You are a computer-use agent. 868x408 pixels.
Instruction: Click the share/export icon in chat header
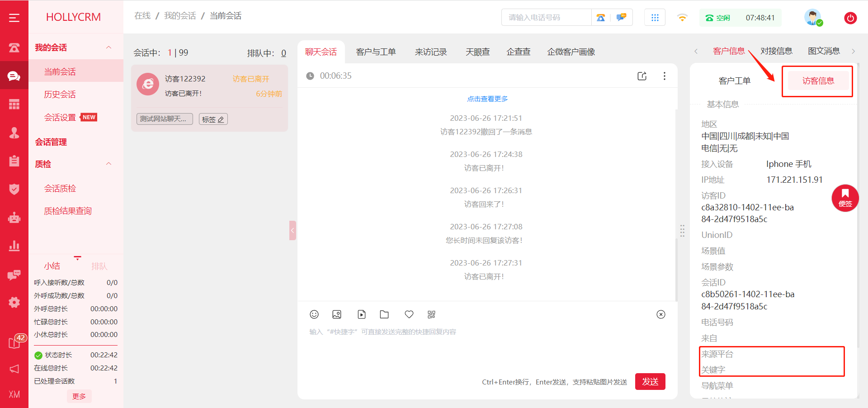642,76
